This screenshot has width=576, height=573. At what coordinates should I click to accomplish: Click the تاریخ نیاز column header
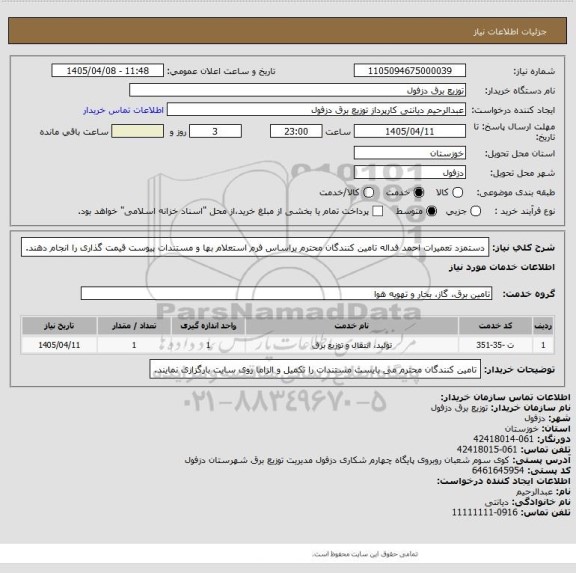(59, 326)
